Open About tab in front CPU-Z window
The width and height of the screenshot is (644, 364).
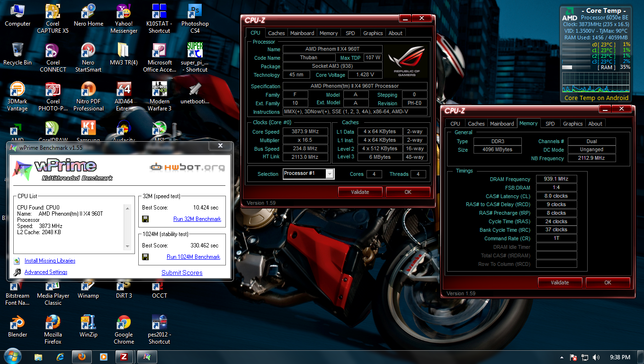click(395, 33)
